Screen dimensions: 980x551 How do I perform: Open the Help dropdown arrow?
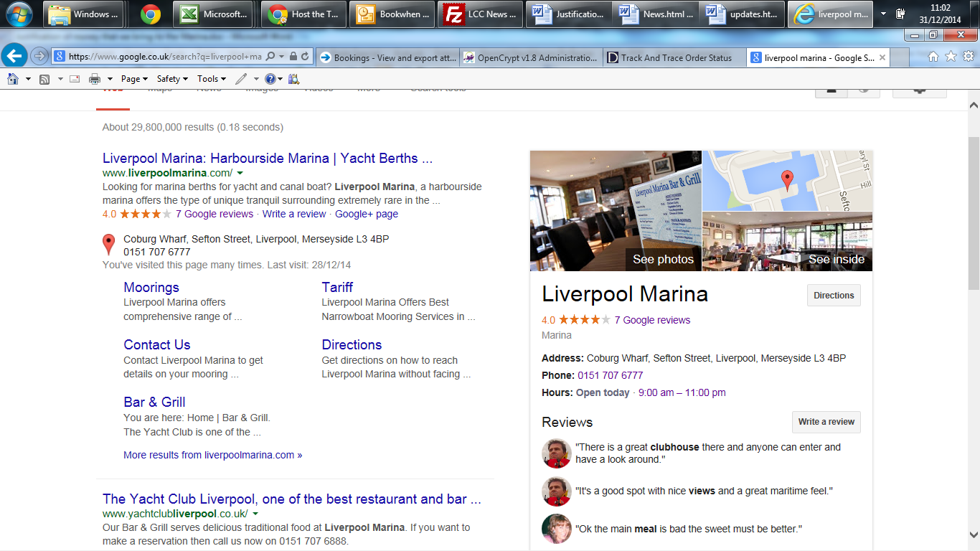tap(280, 79)
